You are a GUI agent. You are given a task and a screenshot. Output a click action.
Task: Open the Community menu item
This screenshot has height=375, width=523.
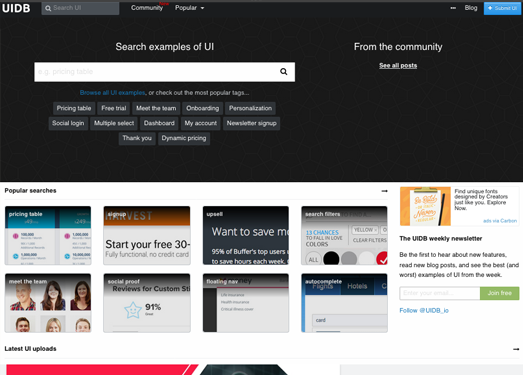pyautogui.click(x=147, y=8)
